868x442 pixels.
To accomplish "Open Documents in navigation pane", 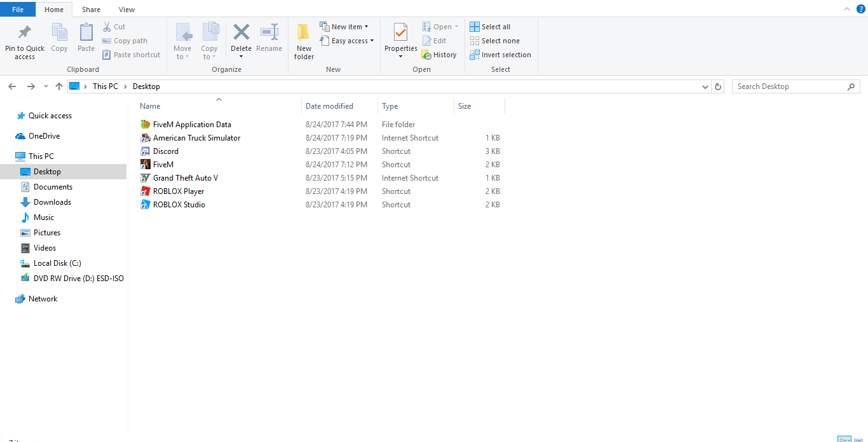I will 53,187.
